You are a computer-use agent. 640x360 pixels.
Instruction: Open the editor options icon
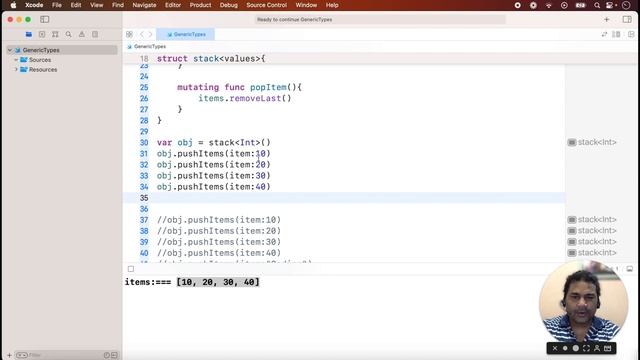point(616,34)
